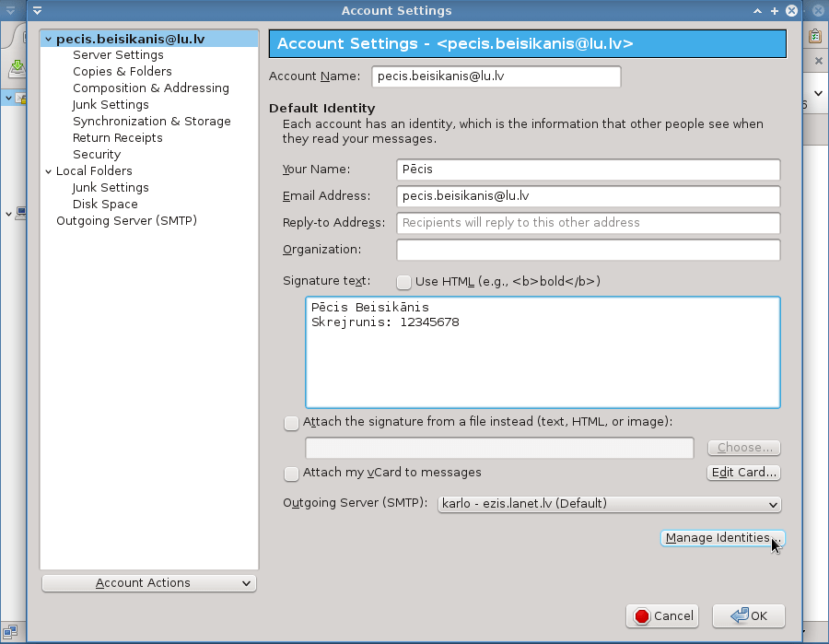This screenshot has width=829, height=644.
Task: Expand the computer row expander in background window
Action: click(x=8, y=214)
